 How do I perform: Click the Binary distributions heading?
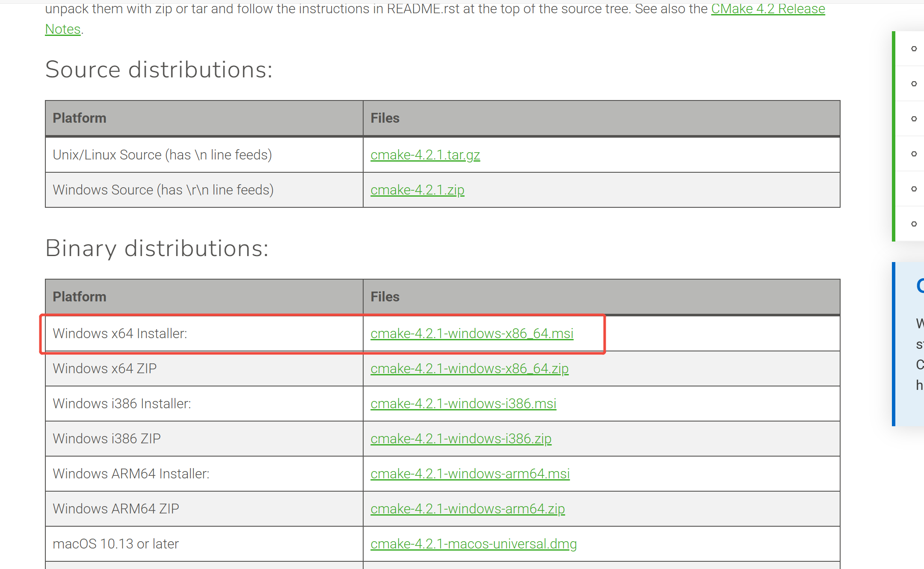pos(157,248)
